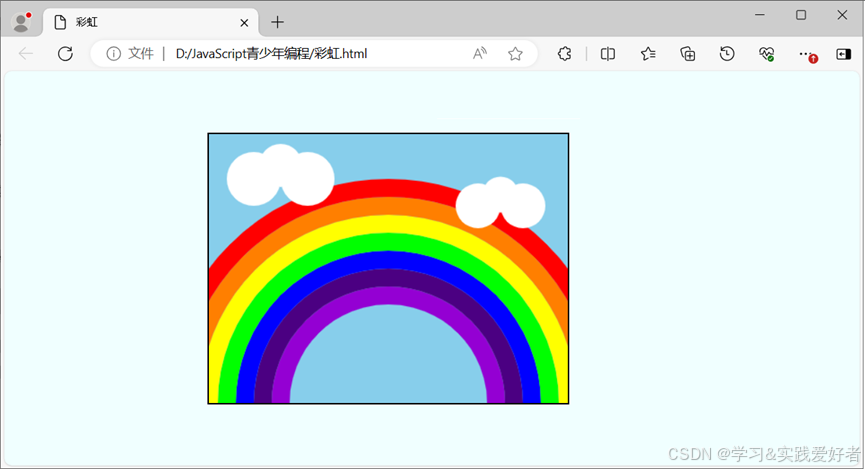The image size is (865, 469).
Task: Maximize the browser window
Action: point(801,15)
